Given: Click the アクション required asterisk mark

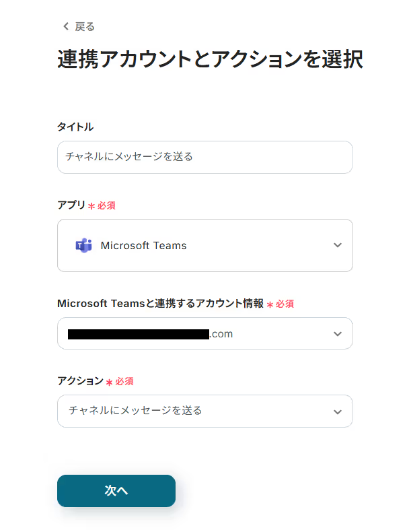Looking at the screenshot, I should pyautogui.click(x=109, y=383).
